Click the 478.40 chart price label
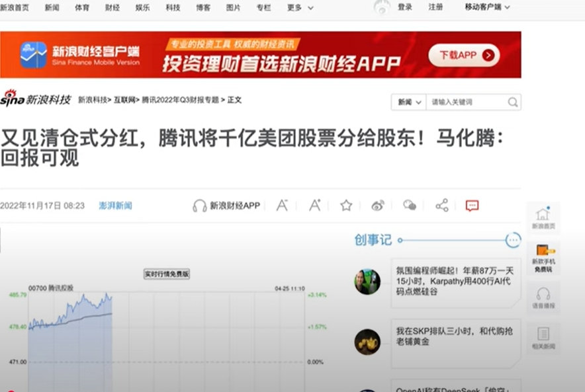Image resolution: width=585 pixels, height=392 pixels. [17, 327]
